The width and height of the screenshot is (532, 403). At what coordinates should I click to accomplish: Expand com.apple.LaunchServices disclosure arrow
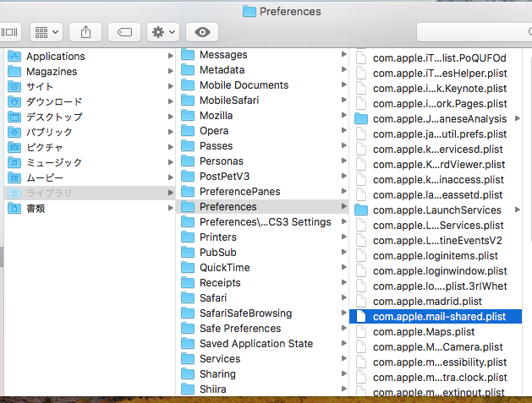[x=518, y=210]
